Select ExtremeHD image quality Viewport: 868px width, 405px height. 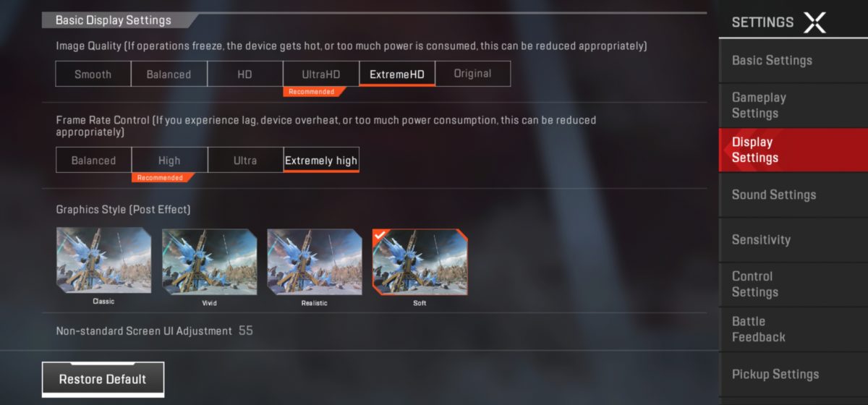(x=397, y=74)
